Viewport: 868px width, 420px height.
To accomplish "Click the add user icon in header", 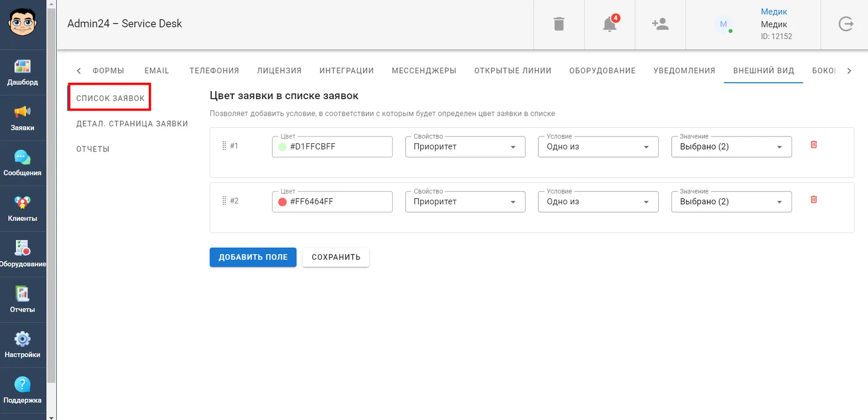I will 660,24.
